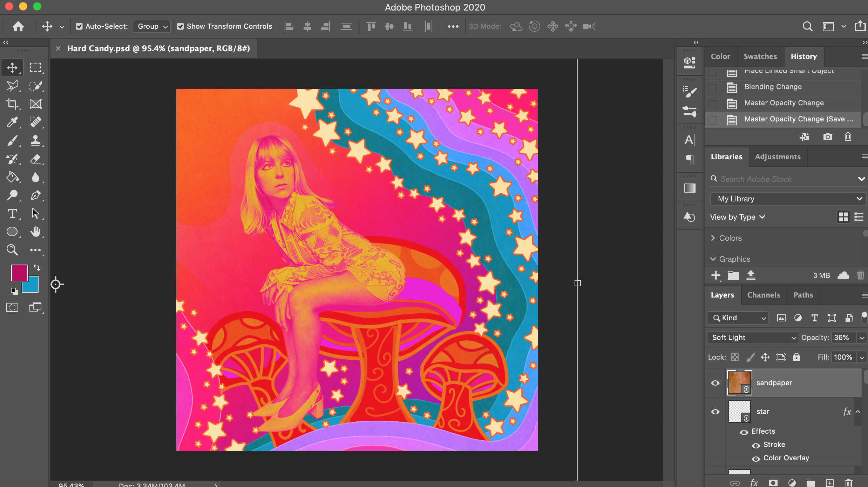Create new snapshot in History panel
The image size is (868, 487).
click(x=827, y=137)
